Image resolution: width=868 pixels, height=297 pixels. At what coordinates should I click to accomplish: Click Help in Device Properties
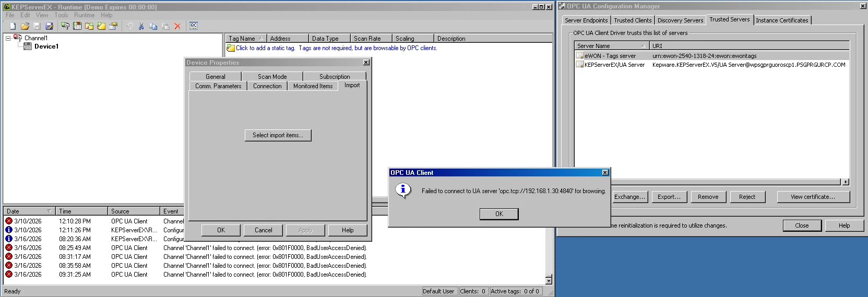click(x=348, y=230)
